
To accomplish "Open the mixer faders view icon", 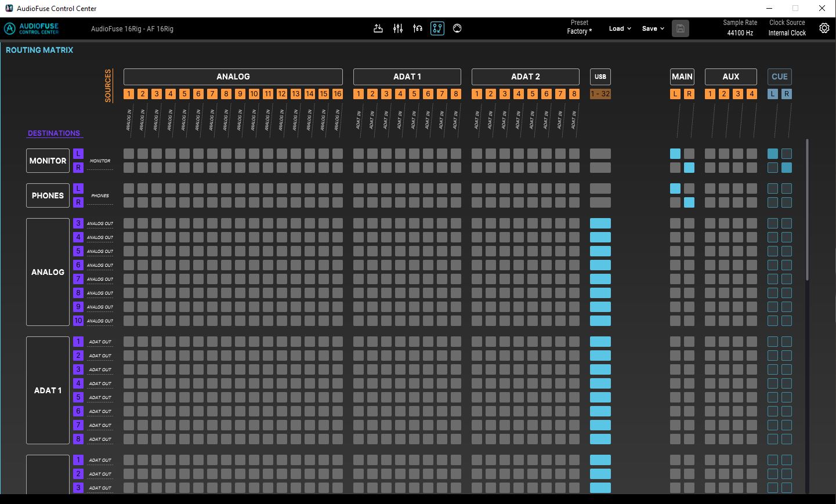I will 398,28.
